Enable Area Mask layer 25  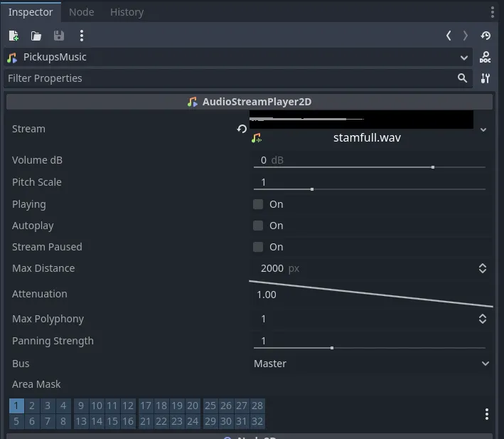(x=210, y=406)
